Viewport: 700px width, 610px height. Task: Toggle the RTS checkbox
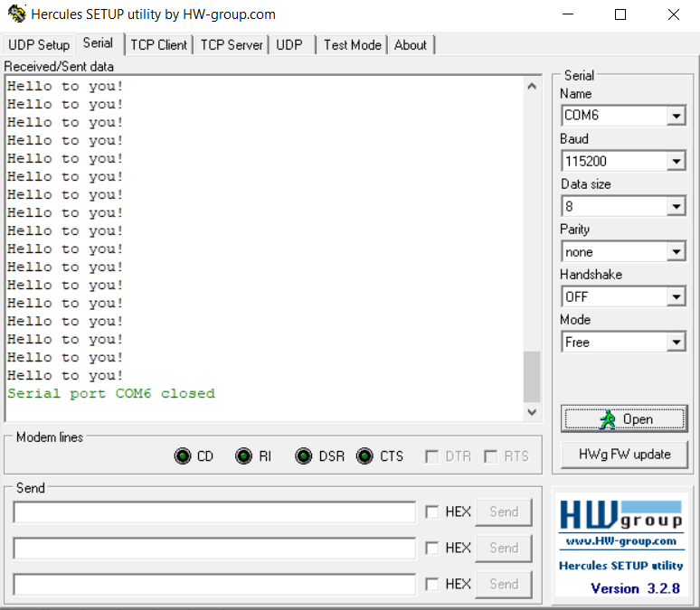click(490, 456)
